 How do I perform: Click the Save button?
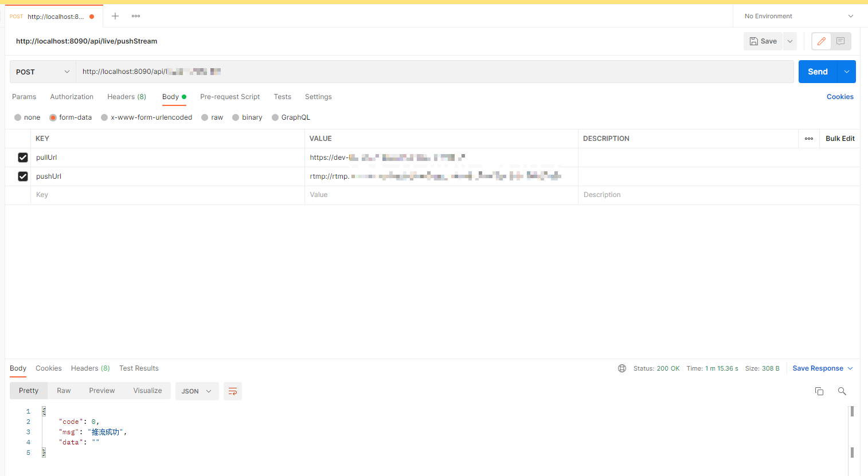pyautogui.click(x=763, y=41)
